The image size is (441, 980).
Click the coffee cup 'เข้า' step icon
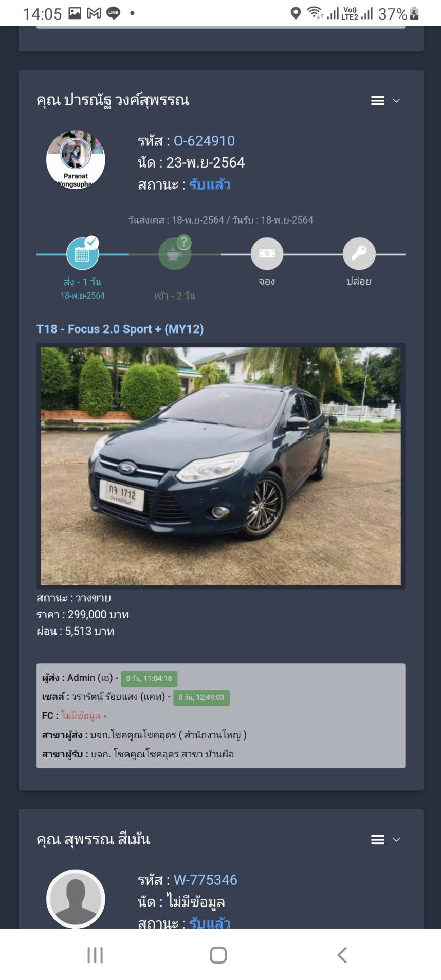(175, 253)
